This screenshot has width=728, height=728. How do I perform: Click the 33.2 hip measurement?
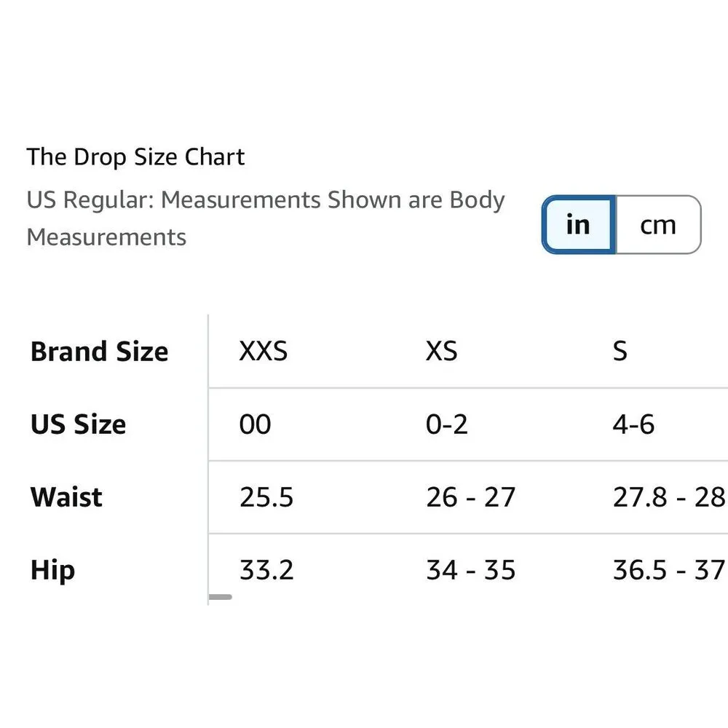[x=266, y=570]
